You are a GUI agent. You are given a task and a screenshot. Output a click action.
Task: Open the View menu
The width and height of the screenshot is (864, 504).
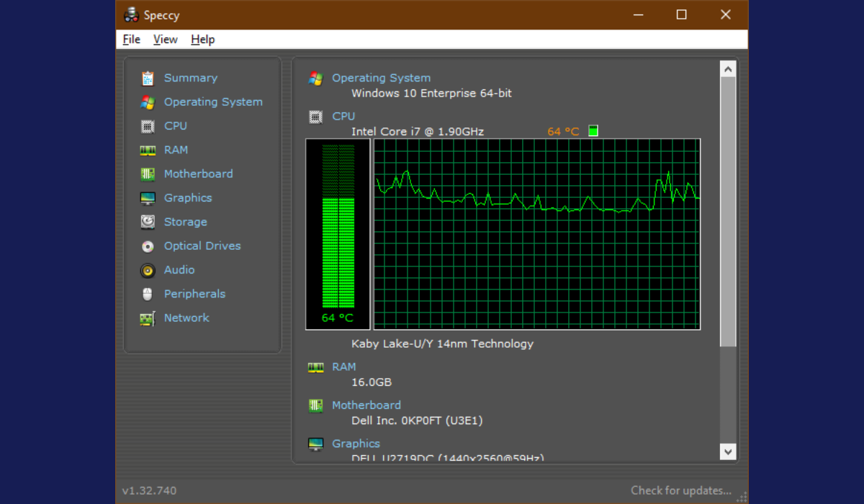(x=166, y=40)
